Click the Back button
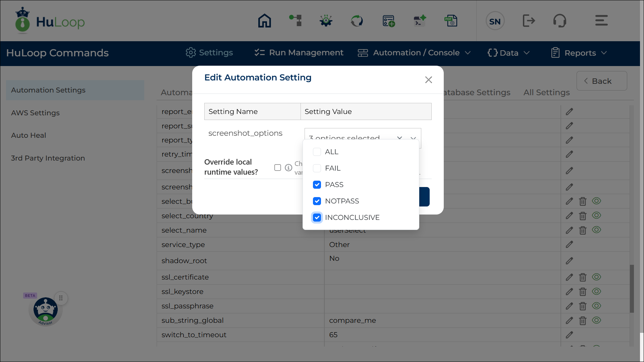This screenshot has height=362, width=644. coord(602,81)
